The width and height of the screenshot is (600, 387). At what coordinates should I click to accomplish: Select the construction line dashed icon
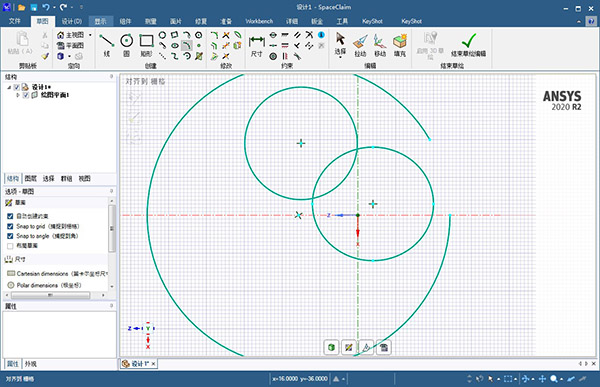(162, 56)
